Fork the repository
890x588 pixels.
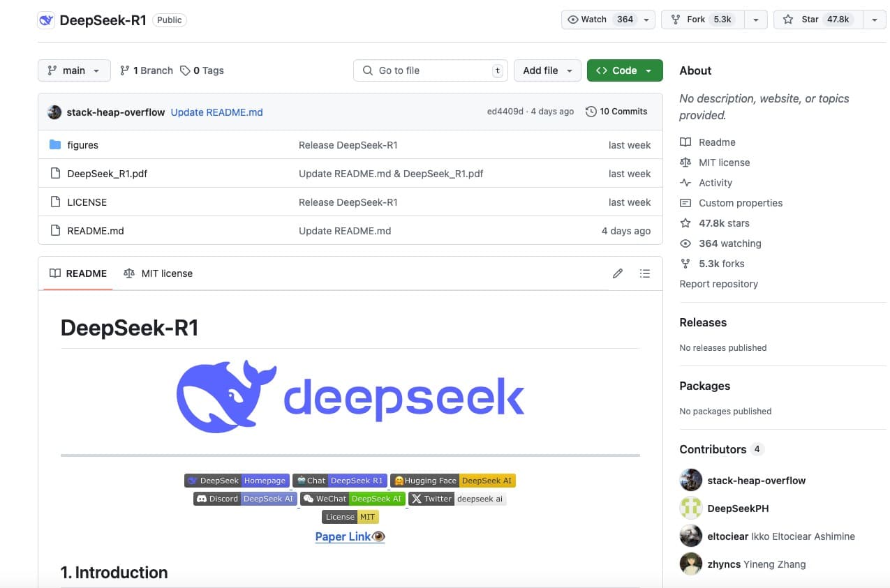pyautogui.click(x=703, y=20)
